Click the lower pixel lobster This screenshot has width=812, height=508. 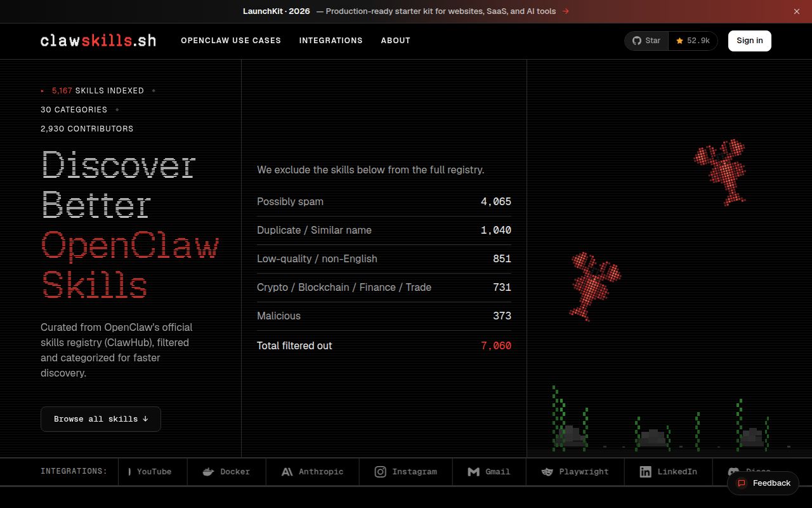pos(595,286)
